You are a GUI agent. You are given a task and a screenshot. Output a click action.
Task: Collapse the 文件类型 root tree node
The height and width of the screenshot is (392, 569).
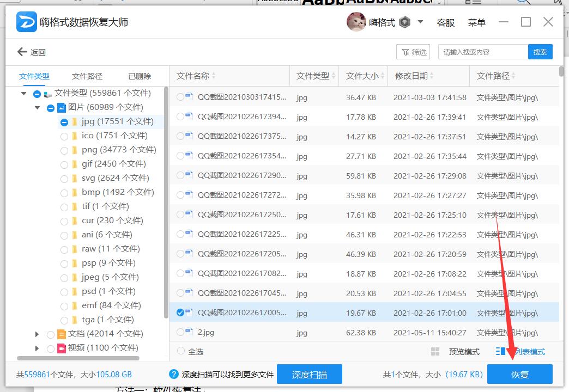tap(23, 94)
